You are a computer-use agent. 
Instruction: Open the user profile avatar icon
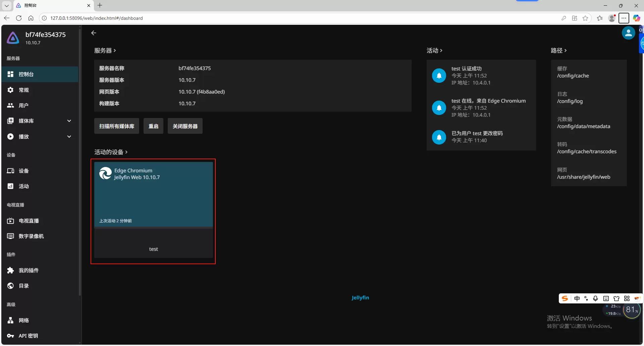pyautogui.click(x=628, y=33)
